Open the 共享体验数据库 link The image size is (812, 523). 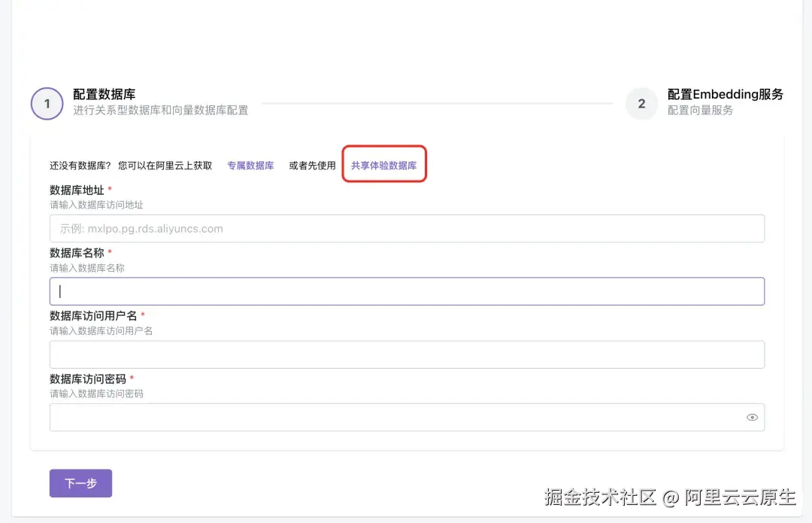[x=383, y=166]
